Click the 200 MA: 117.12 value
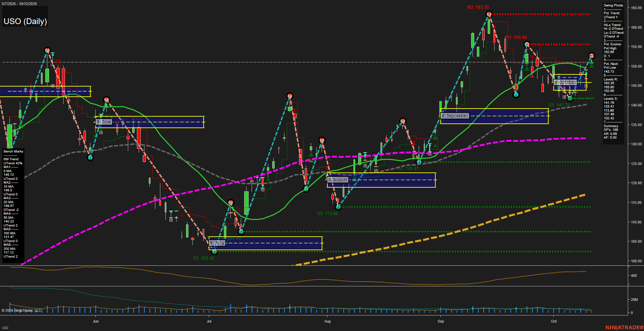Viewport: 644px width, 331px height. [x=9, y=251]
